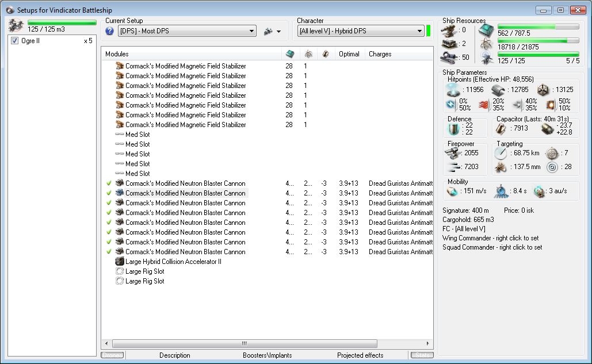The width and height of the screenshot is (592, 364).
Task: Uncheck the Ogre II drone checkbox
Action: click(14, 41)
